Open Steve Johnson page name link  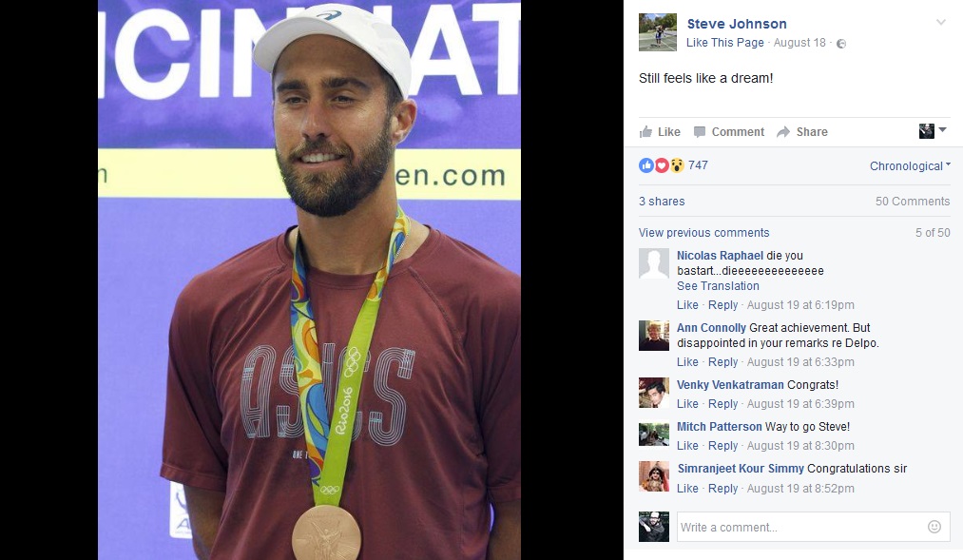click(737, 24)
